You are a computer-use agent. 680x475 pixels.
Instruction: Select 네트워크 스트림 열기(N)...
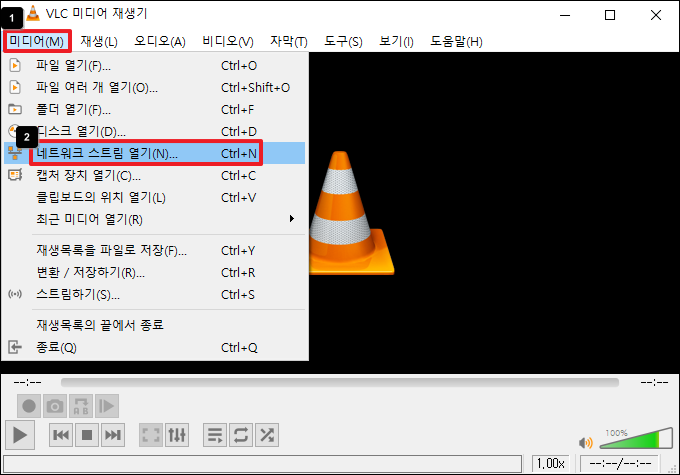[x=154, y=153]
